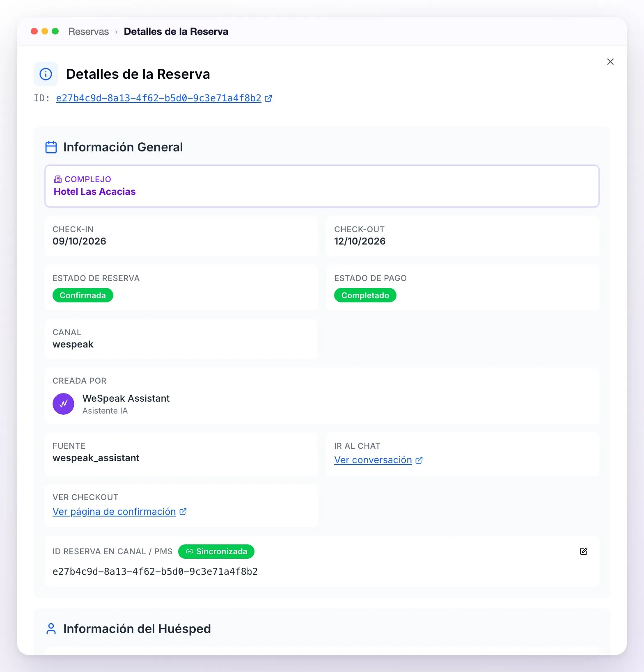Click the check-out date 12/10/2026
The width and height of the screenshot is (644, 672).
(360, 241)
